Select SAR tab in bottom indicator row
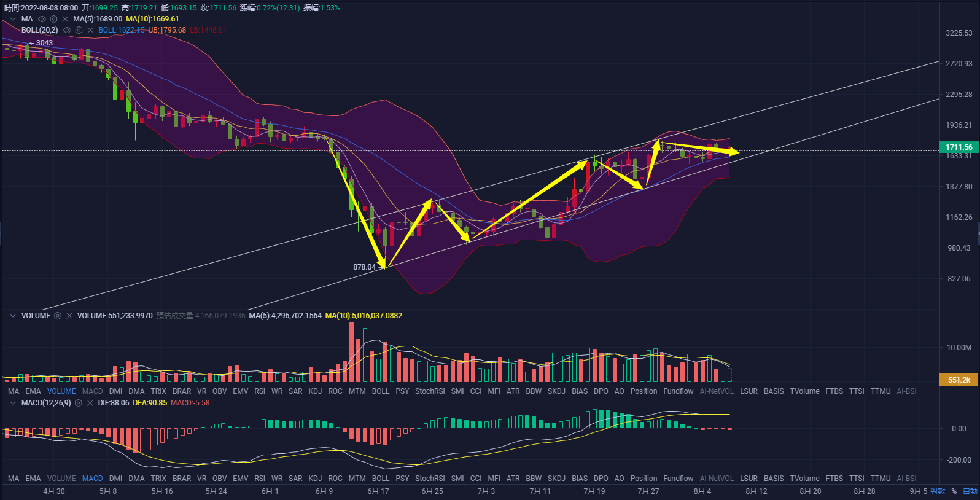980x500 pixels. [295, 479]
